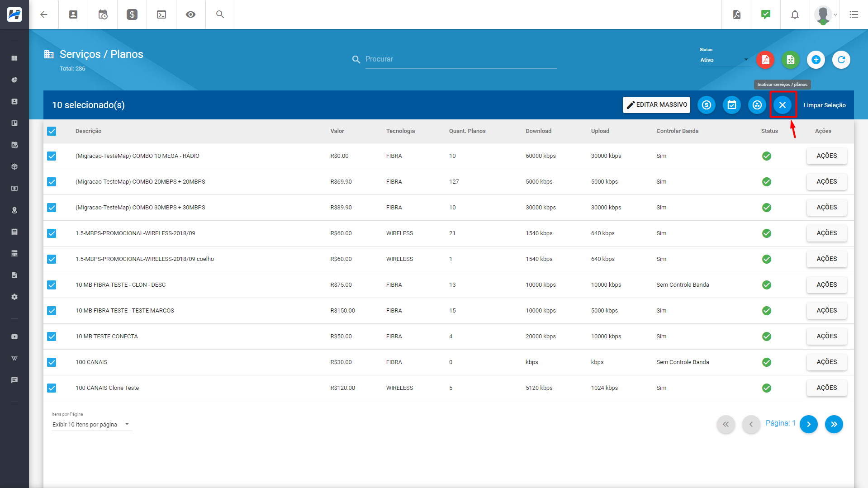
Task: Click status check of 100 CANAIS row
Action: coord(766,362)
